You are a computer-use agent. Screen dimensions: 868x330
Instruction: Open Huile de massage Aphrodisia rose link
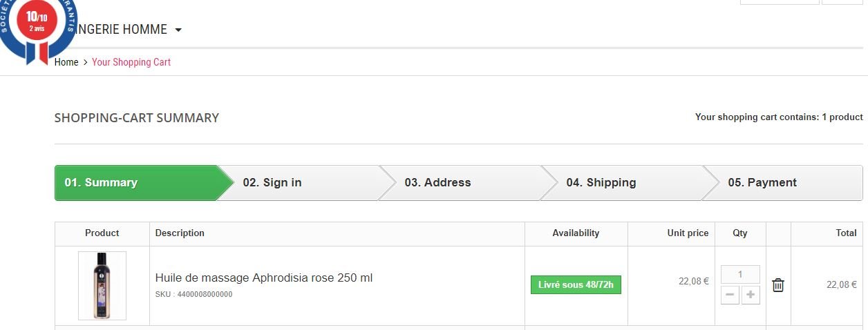pos(264,278)
